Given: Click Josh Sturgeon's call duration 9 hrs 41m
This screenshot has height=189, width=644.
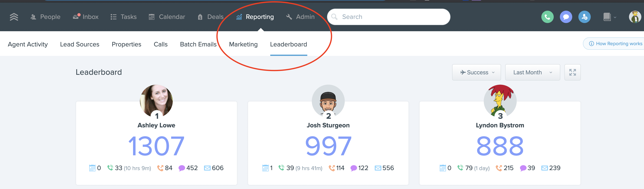Looking at the screenshot, I should [x=309, y=168].
